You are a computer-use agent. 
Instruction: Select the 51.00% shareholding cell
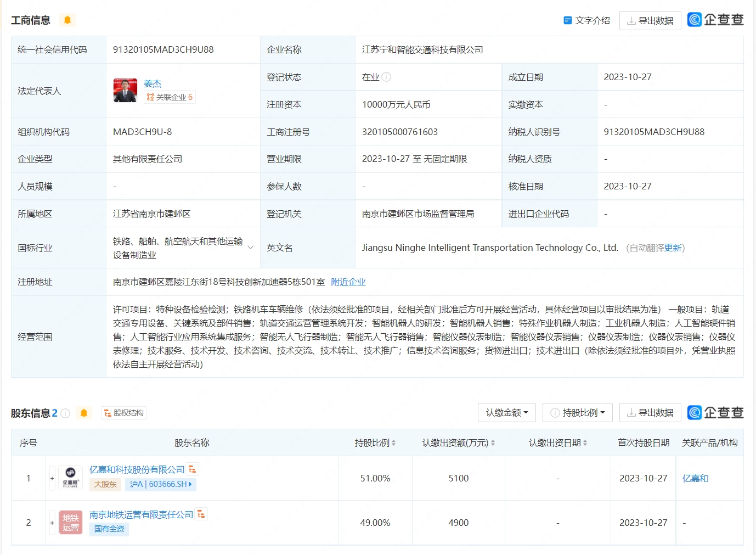pyautogui.click(x=375, y=479)
